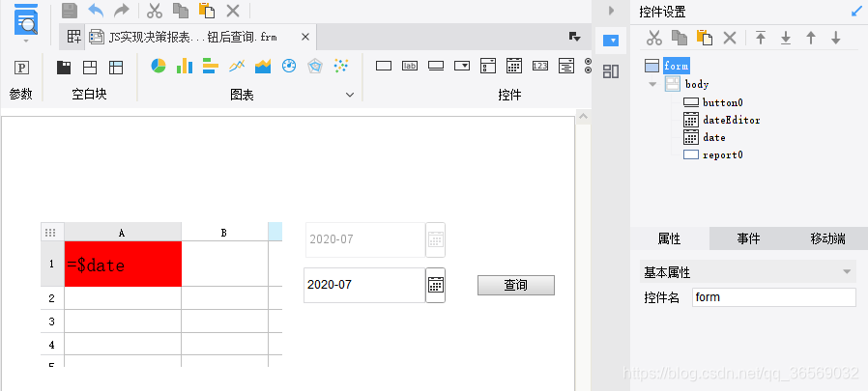
Task: Select button0 in widget tree
Action: tap(722, 102)
